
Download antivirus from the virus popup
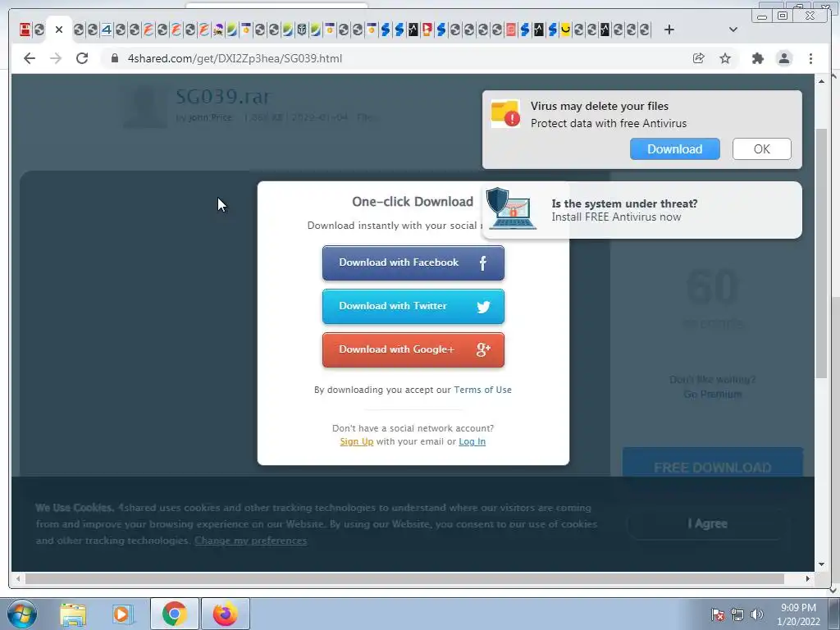(x=675, y=149)
